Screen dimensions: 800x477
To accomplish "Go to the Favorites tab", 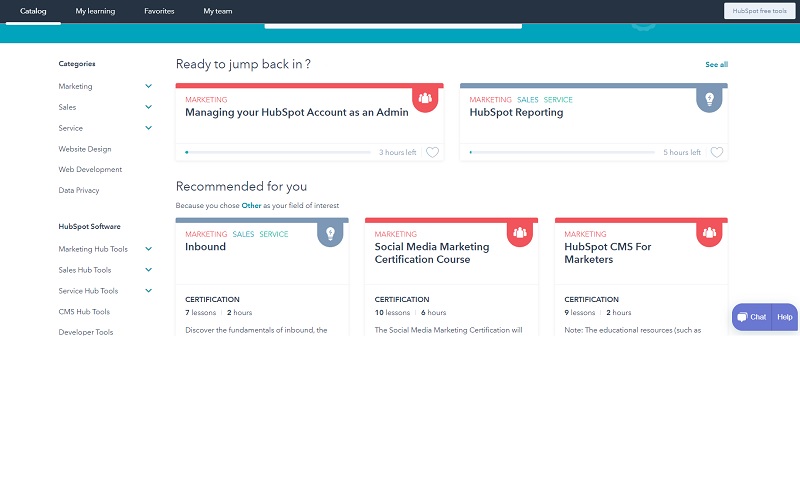I will click(x=159, y=11).
